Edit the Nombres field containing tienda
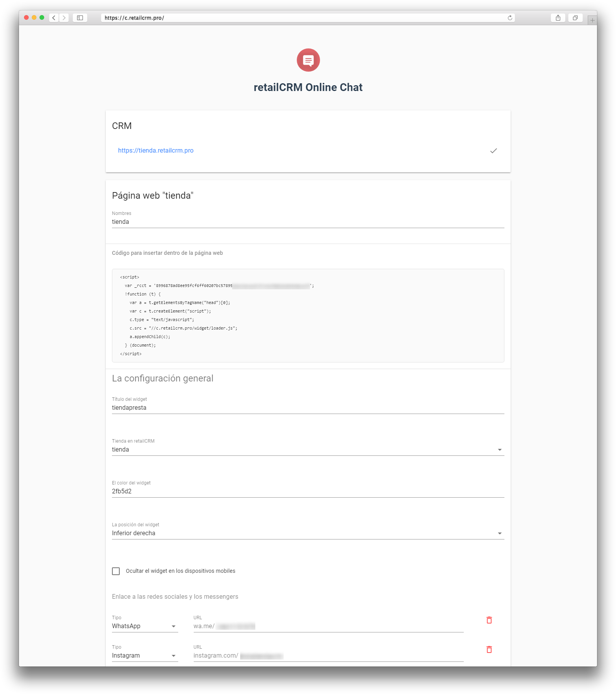 (308, 222)
